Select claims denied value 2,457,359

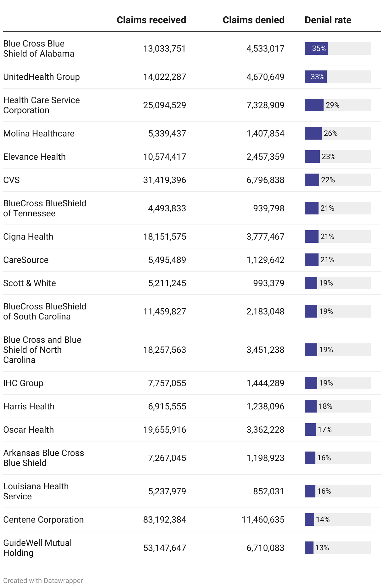tap(265, 157)
